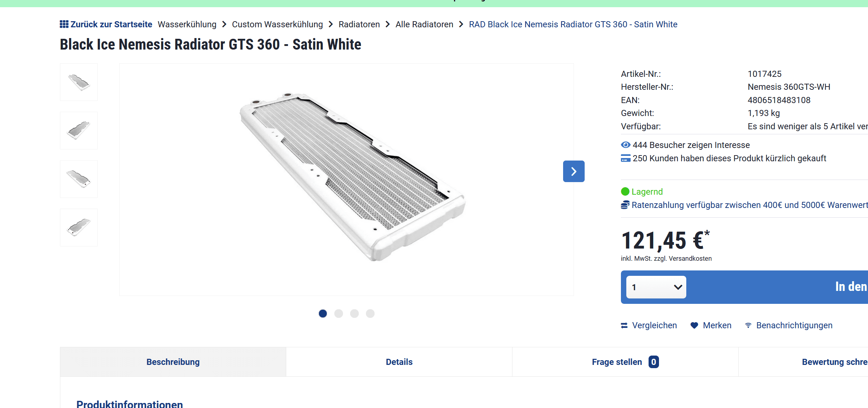Click the next image arrow button
Screen dimensions: 868x408
[574, 171]
